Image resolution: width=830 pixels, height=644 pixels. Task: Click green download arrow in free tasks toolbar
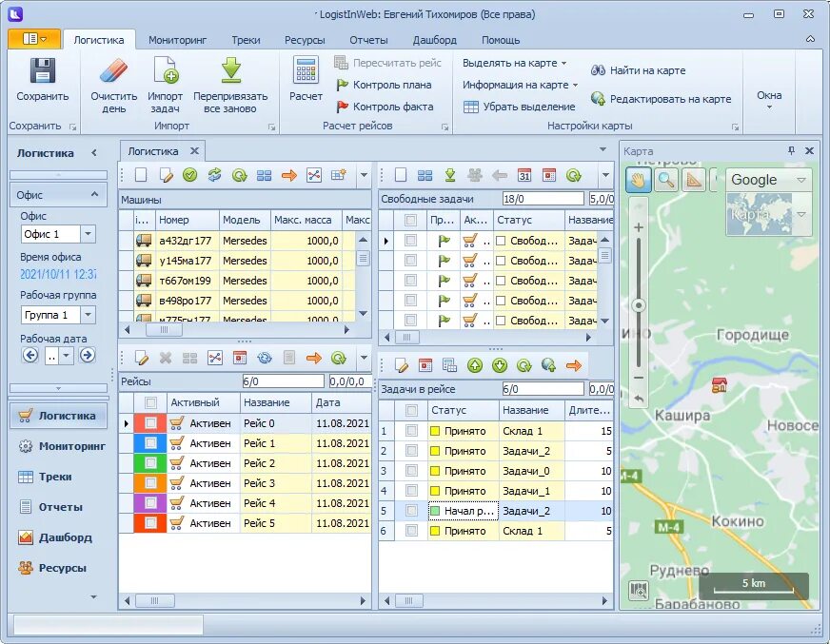tap(450, 175)
